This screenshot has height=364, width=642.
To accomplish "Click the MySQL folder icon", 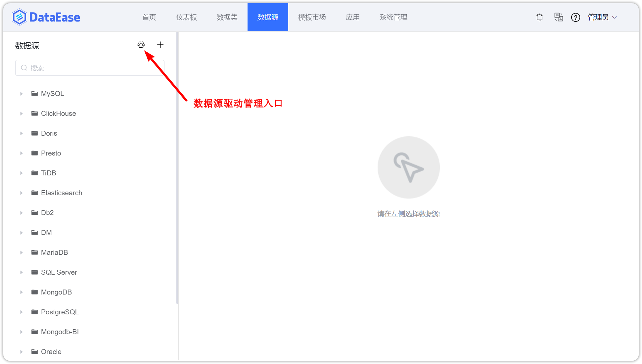I will tap(34, 94).
